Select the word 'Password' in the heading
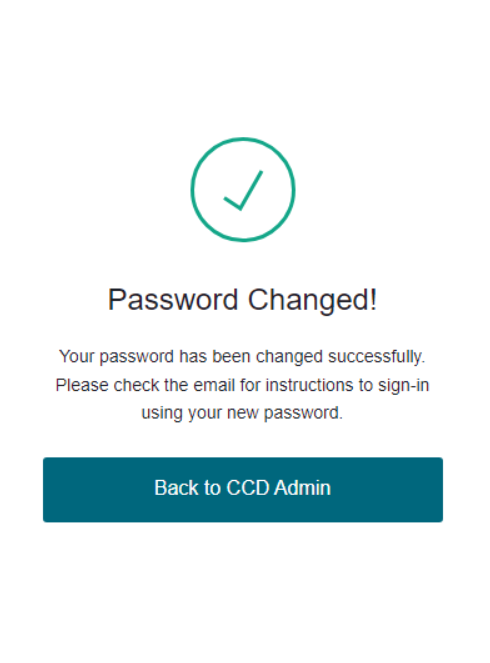The image size is (490, 663). (x=173, y=300)
